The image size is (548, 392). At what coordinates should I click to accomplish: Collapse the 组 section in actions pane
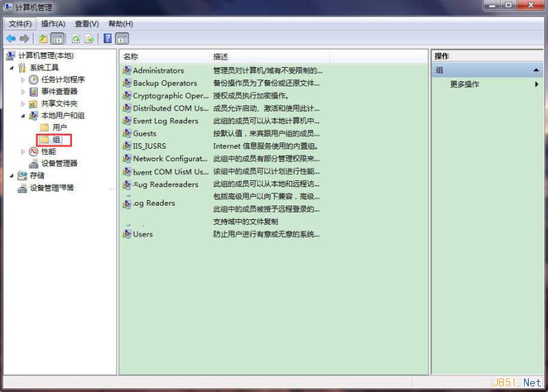(536, 71)
